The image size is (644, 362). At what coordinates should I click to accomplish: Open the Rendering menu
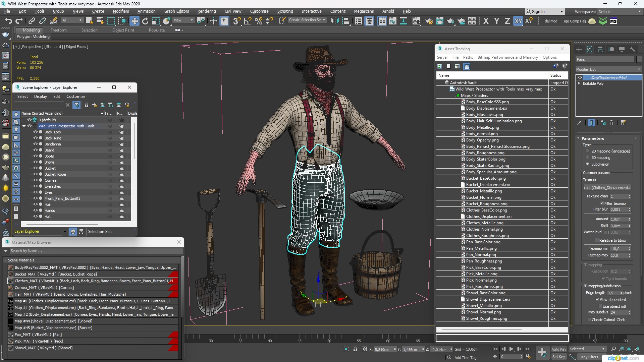(x=207, y=11)
